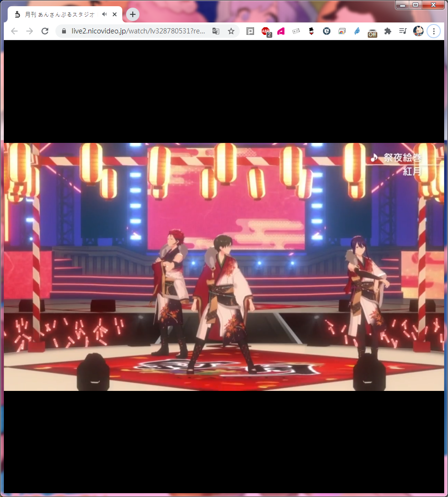Open the dark circular e extension icon
The width and height of the screenshot is (448, 497).
tap(326, 31)
